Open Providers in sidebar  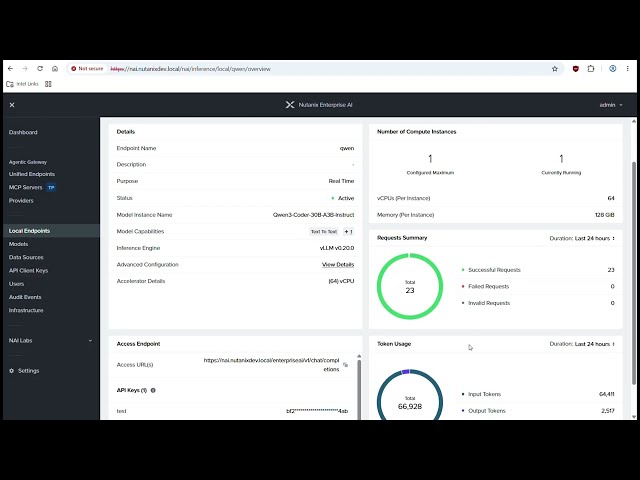click(x=21, y=200)
